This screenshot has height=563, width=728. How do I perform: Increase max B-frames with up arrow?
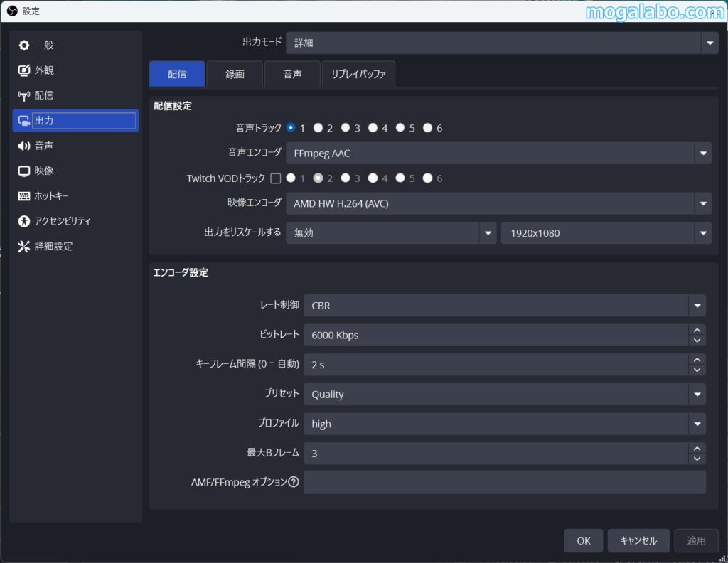tap(697, 449)
